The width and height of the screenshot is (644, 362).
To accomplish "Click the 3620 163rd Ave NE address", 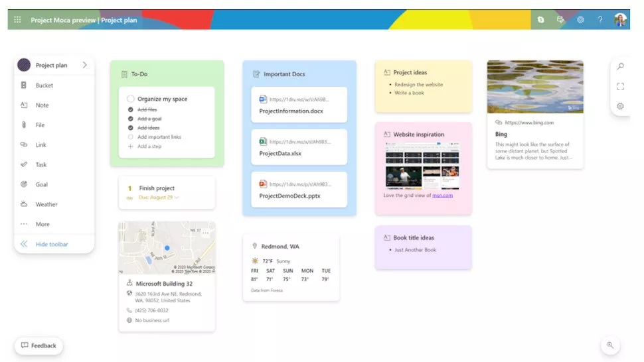I will pyautogui.click(x=168, y=297).
